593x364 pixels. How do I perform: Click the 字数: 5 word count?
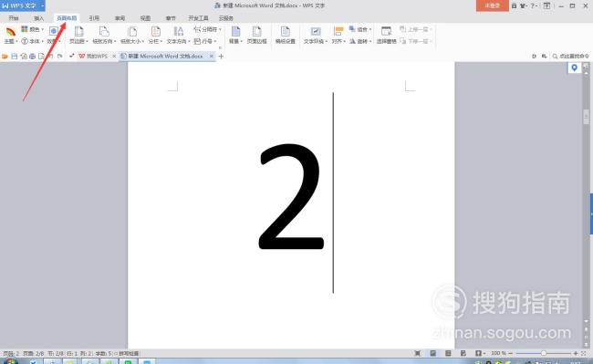(103, 353)
